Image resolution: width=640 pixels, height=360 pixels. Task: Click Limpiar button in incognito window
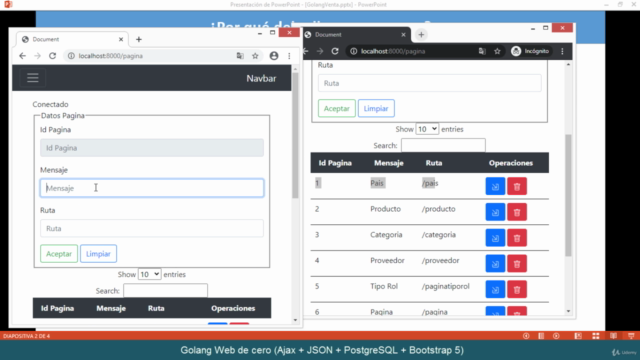pyautogui.click(x=376, y=108)
